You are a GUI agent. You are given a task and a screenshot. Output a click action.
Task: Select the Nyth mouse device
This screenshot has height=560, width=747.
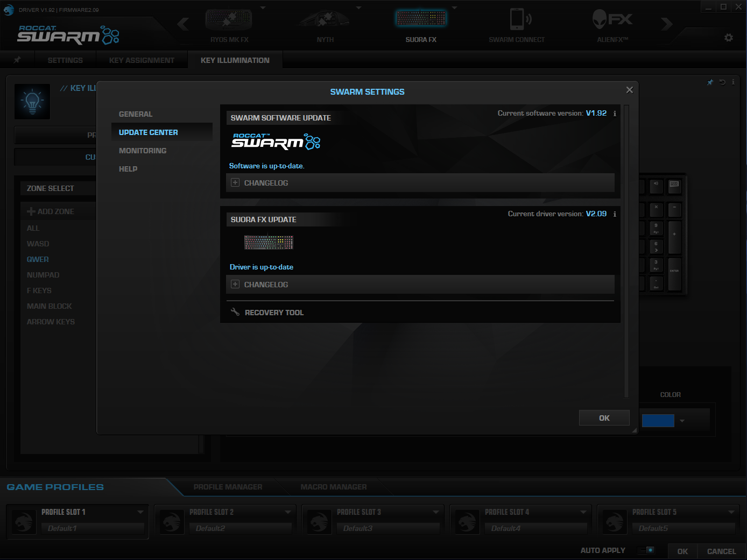tap(325, 24)
